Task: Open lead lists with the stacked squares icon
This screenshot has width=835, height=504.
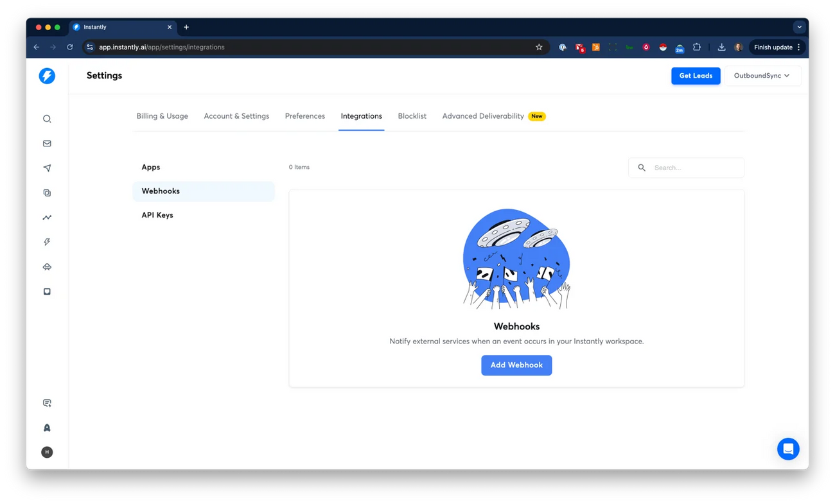Action: click(x=46, y=192)
